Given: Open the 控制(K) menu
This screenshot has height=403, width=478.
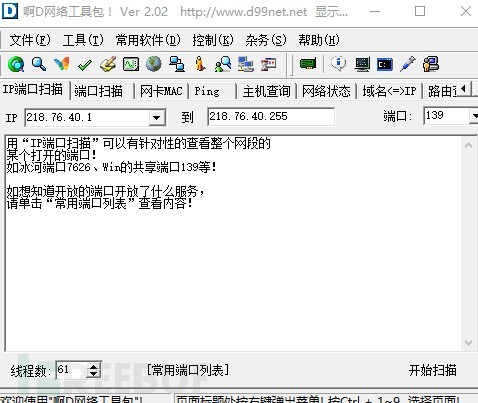Looking at the screenshot, I should coord(213,40).
